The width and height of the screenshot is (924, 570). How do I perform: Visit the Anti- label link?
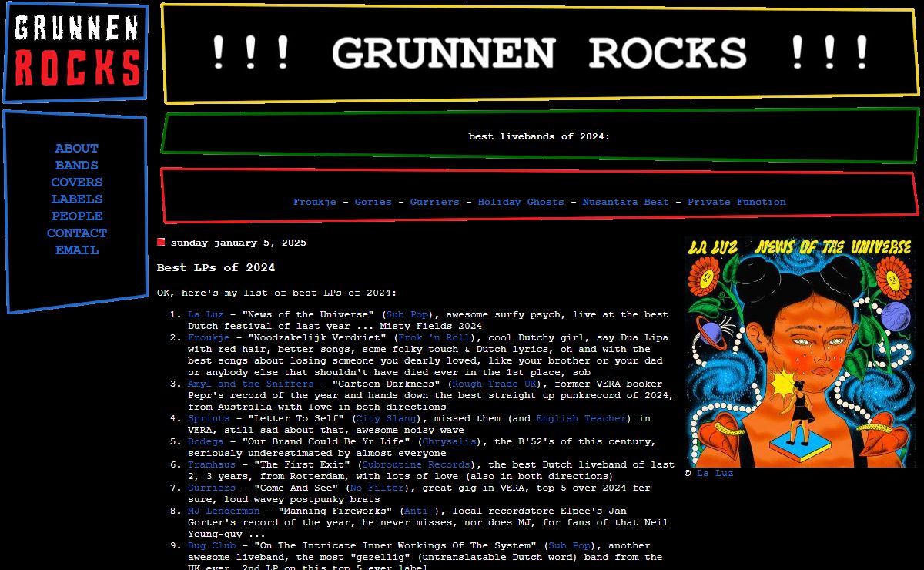[x=420, y=511]
